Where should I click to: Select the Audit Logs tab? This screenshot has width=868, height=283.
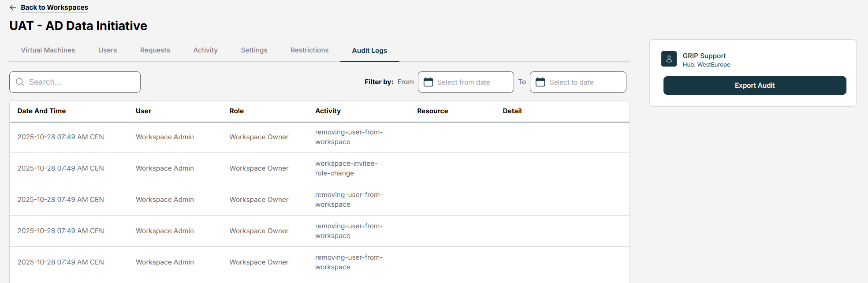pyautogui.click(x=369, y=51)
